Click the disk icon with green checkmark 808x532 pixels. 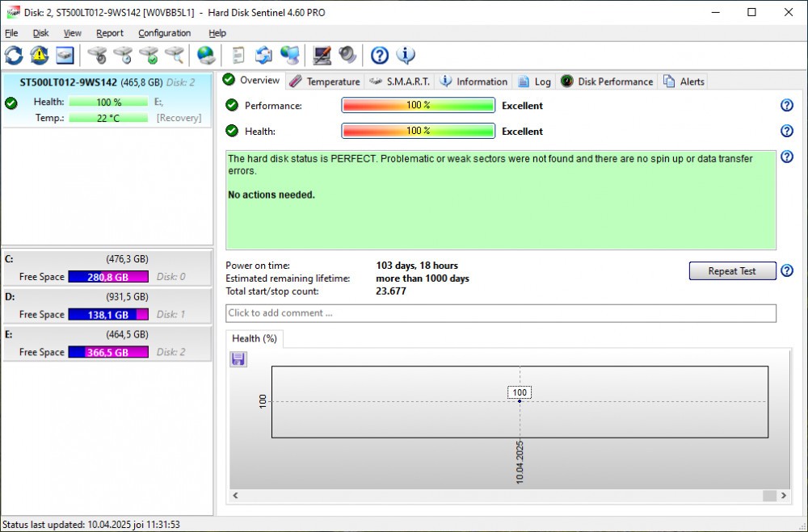(x=149, y=55)
